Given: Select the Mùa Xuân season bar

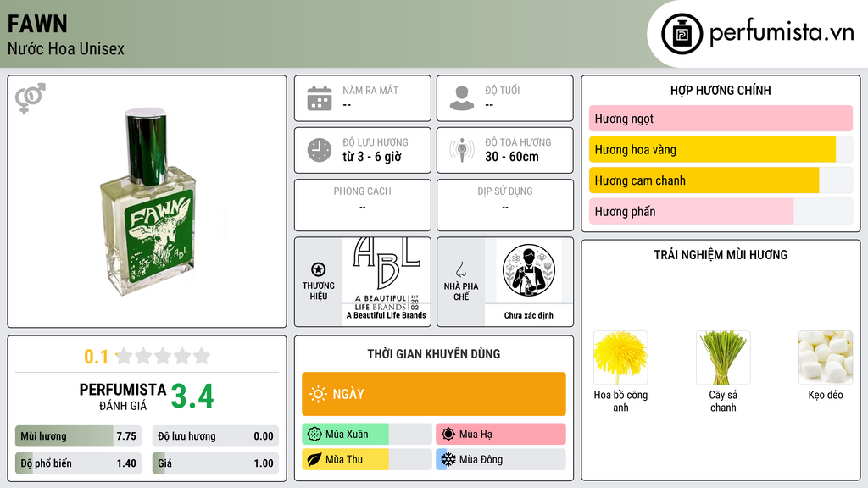Looking at the screenshot, I should (366, 435).
